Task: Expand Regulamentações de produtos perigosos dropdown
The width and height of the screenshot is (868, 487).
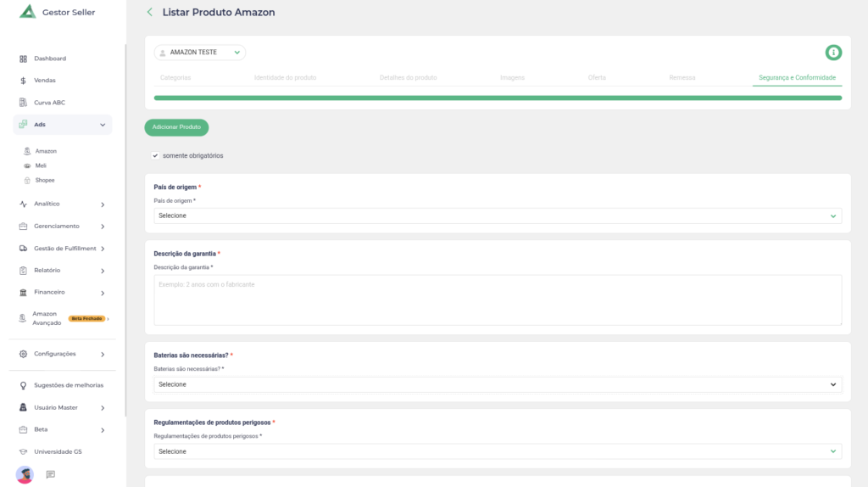Action: [x=498, y=451]
